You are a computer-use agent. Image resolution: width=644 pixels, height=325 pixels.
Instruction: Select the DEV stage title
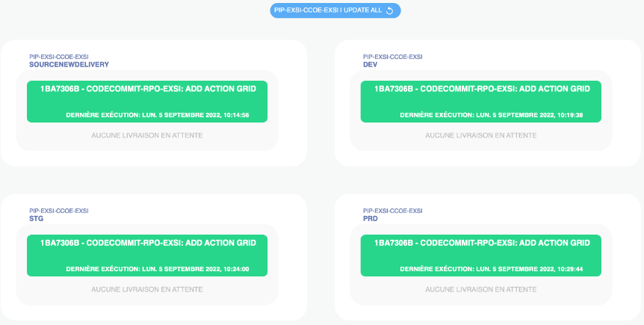coord(370,64)
